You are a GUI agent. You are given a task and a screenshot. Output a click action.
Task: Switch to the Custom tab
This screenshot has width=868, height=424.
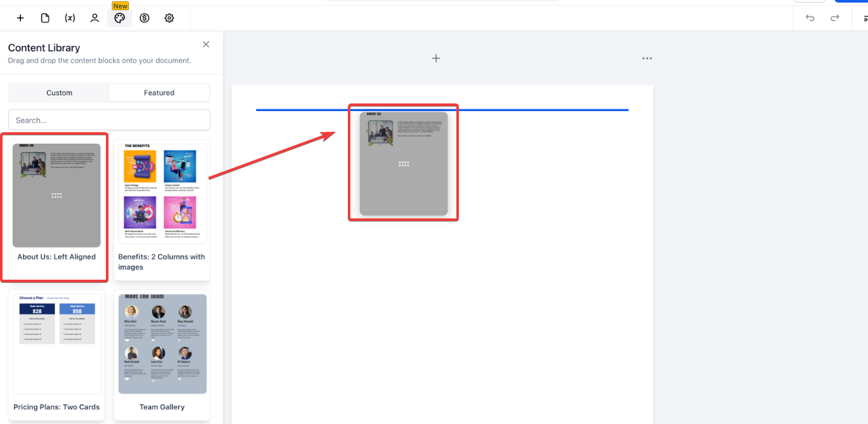(x=59, y=93)
